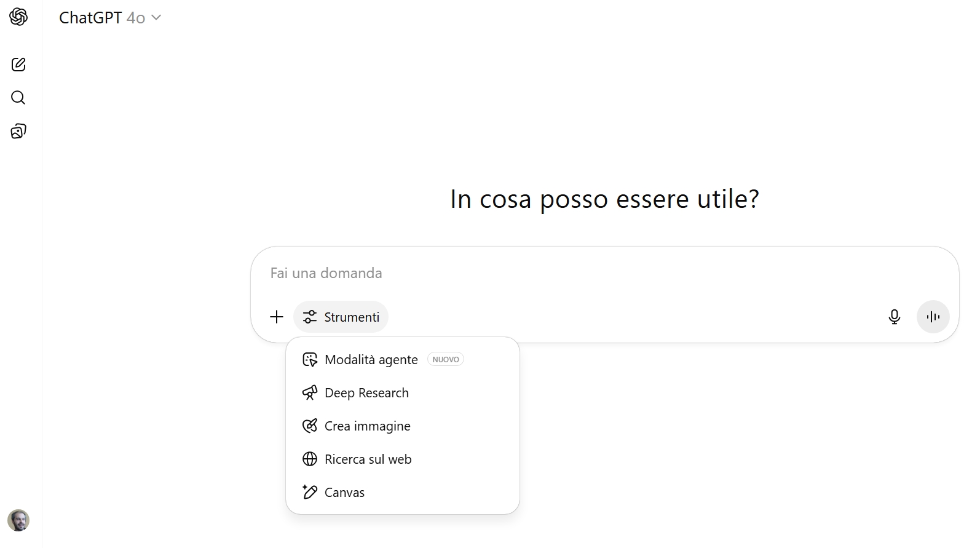980x548 pixels.
Task: Click the Fai una domanda input field
Action: point(553,273)
